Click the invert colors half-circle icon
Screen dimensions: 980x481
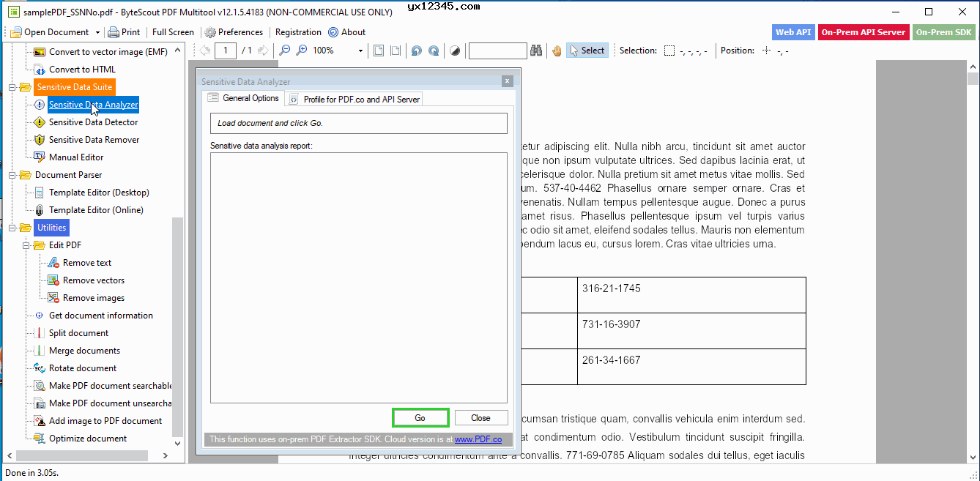tap(455, 51)
